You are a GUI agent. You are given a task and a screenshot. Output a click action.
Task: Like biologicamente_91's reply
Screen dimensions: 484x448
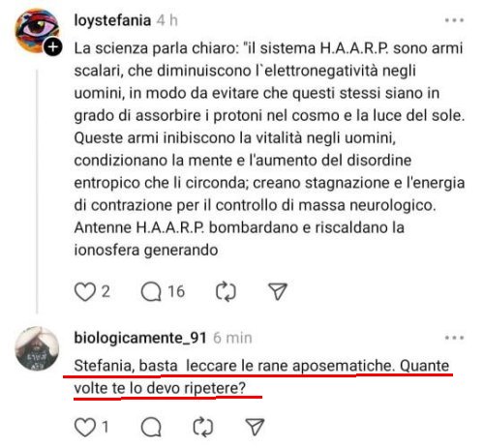click(x=85, y=427)
